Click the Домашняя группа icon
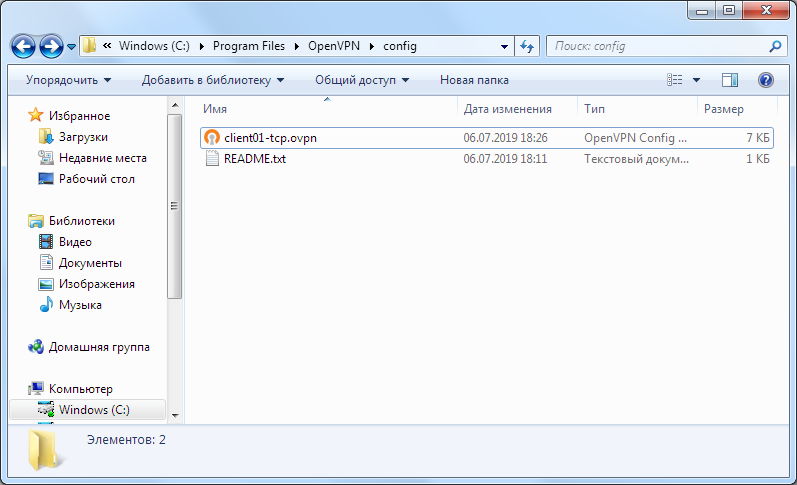The image size is (797, 485). click(36, 347)
